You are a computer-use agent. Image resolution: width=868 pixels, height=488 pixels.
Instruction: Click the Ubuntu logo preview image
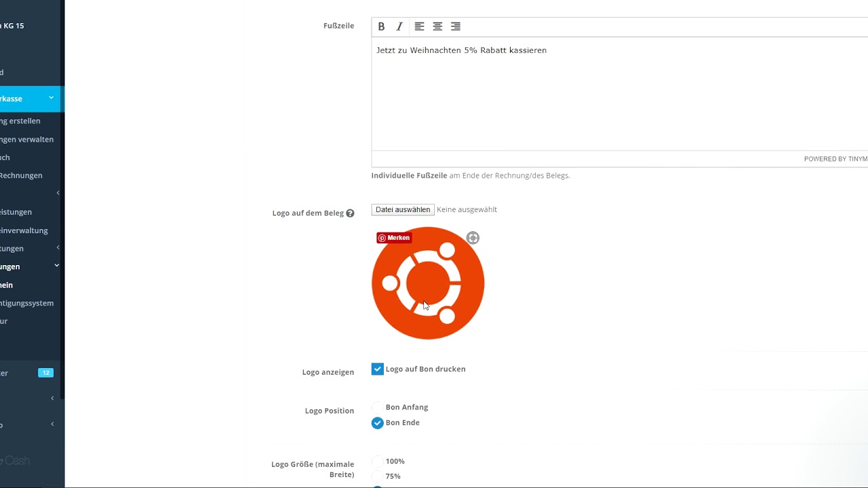point(428,283)
